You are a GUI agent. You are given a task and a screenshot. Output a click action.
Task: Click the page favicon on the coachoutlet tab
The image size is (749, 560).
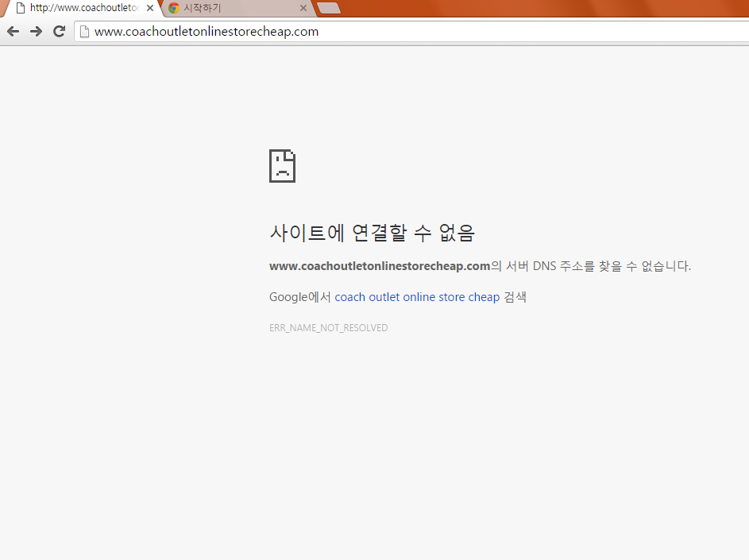[x=21, y=8]
